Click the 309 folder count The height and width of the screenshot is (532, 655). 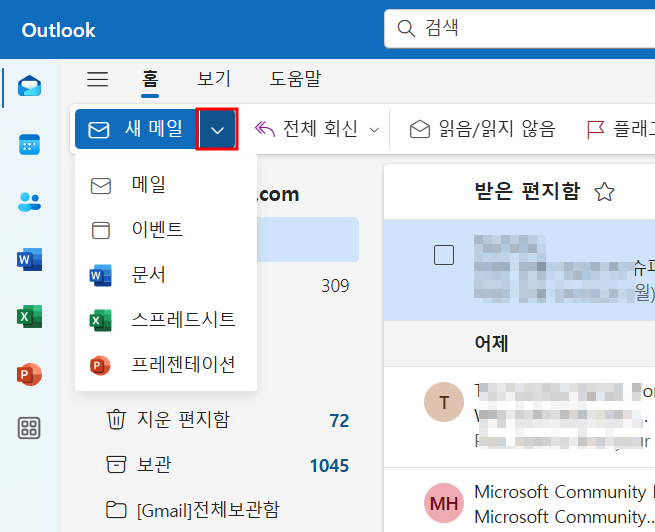pyautogui.click(x=335, y=286)
